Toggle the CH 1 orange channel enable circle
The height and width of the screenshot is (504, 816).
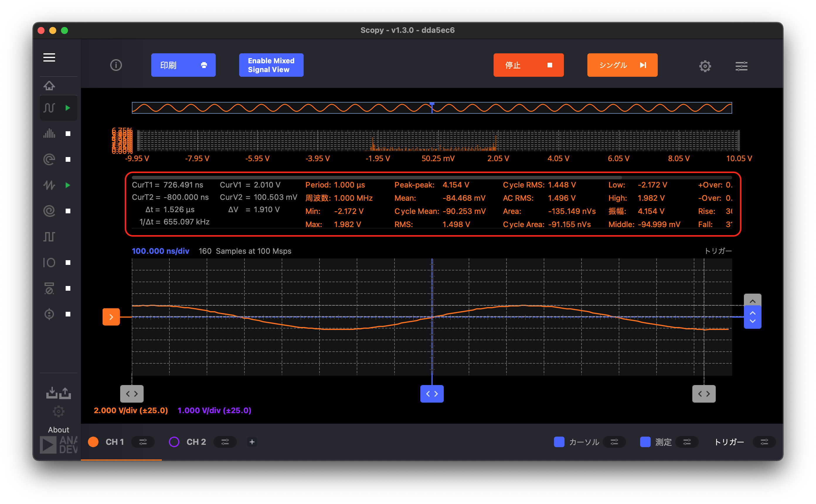tap(93, 442)
